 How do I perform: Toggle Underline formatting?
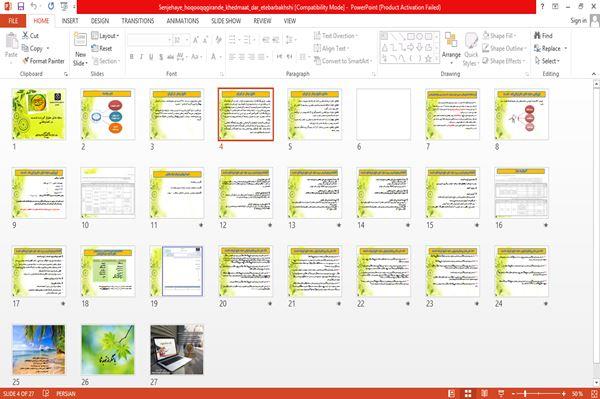point(151,57)
